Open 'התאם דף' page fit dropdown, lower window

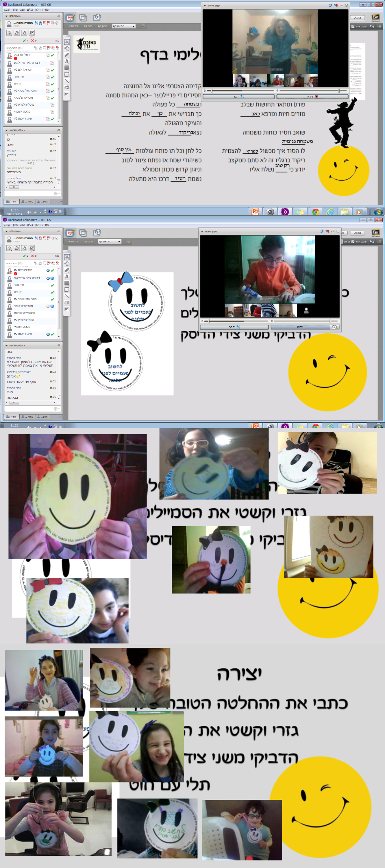109,242
